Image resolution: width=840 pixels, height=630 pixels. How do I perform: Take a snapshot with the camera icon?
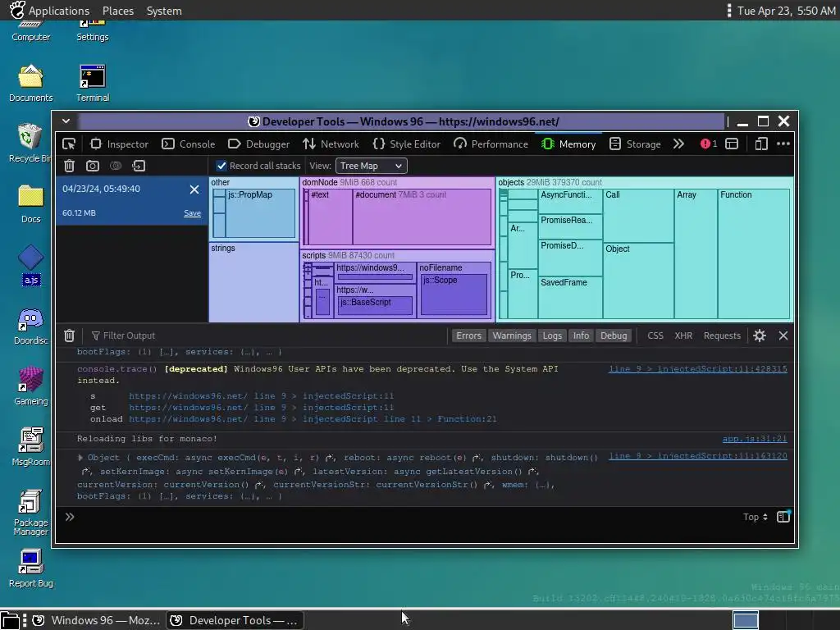point(93,166)
